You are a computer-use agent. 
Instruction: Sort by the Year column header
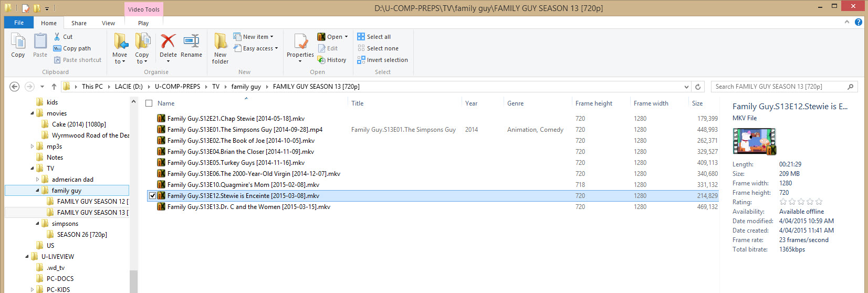472,103
